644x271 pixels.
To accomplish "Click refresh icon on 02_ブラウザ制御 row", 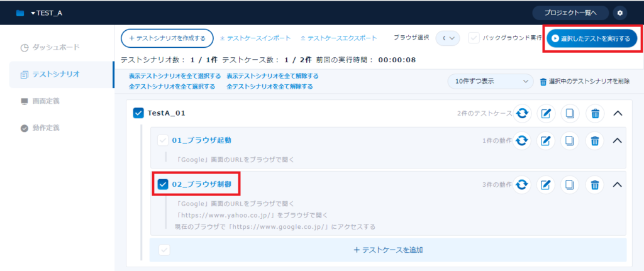I will click(521, 185).
